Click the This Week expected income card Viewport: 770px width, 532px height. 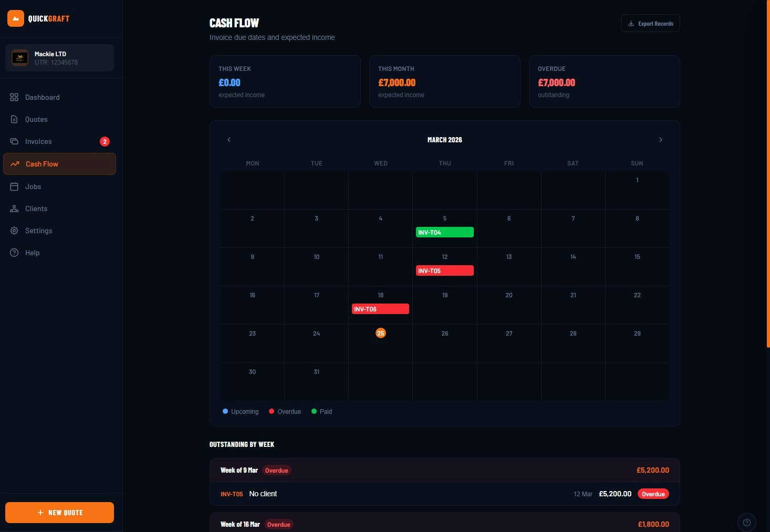click(285, 81)
